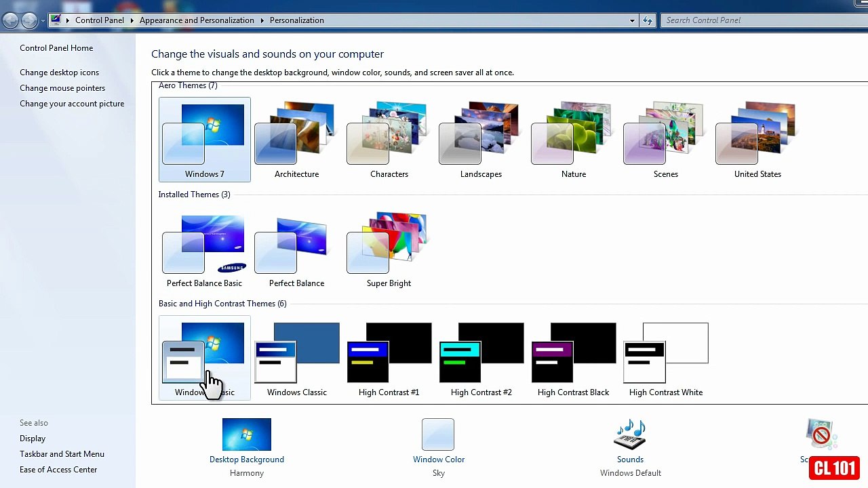
Task: Apply the Architecture theme
Action: click(296, 140)
